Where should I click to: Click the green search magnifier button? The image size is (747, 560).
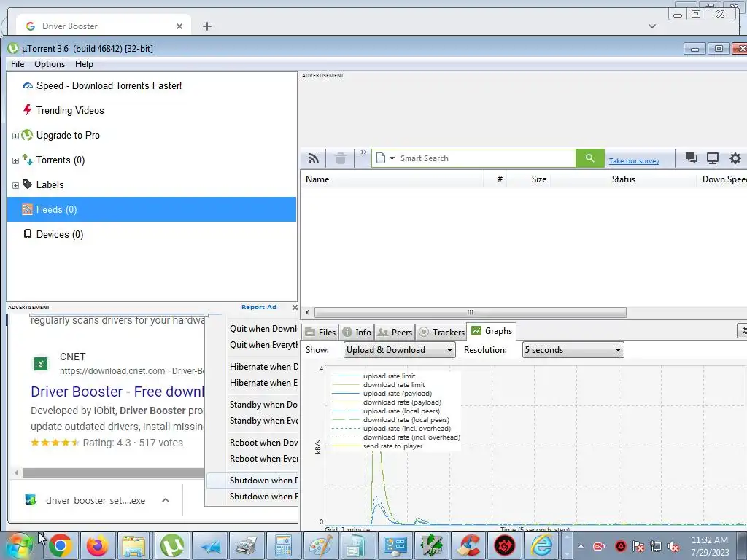(589, 158)
